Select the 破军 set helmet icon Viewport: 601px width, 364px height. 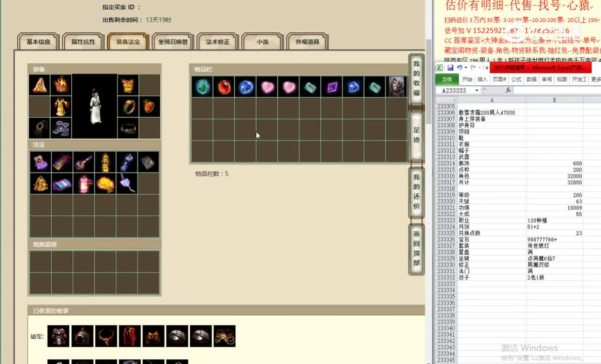pos(82,336)
